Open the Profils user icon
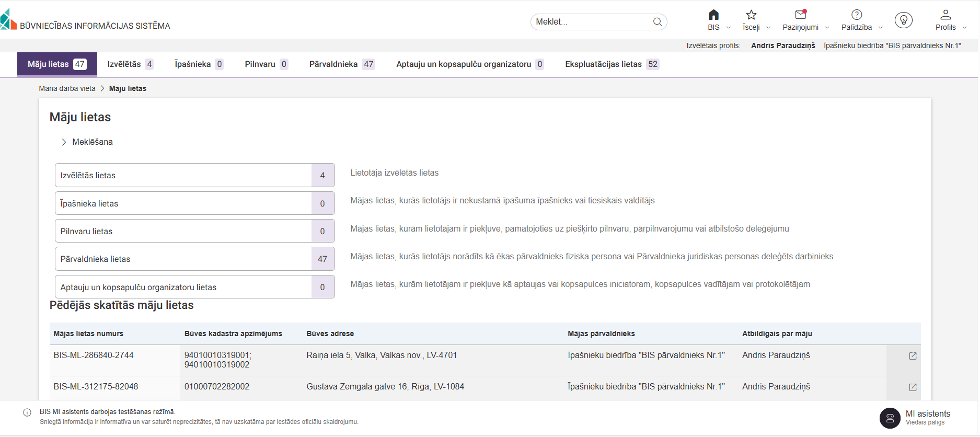The width and height of the screenshot is (980, 437). (x=945, y=15)
